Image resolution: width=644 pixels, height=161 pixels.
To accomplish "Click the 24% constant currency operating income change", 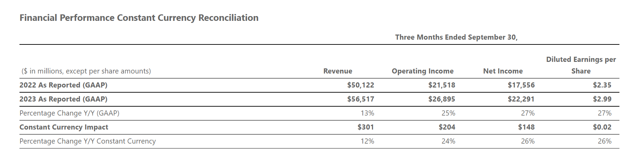I will point(448,141).
